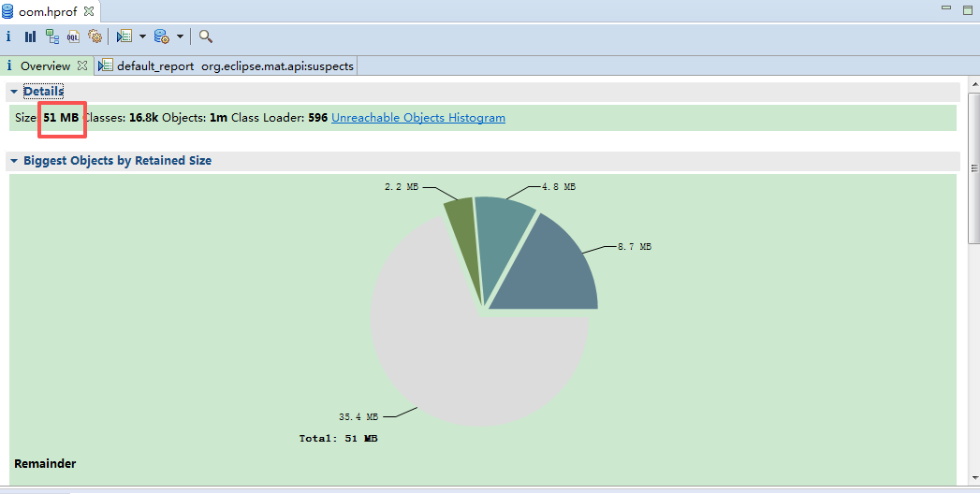
Task: Close the oom.hprof editor tab
Action: [89, 11]
